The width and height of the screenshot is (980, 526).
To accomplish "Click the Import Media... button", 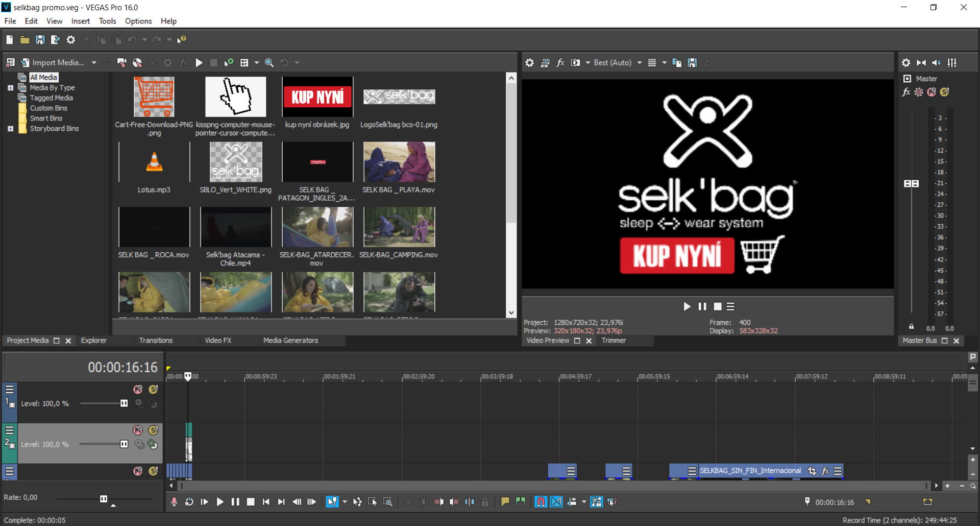I will click(53, 63).
